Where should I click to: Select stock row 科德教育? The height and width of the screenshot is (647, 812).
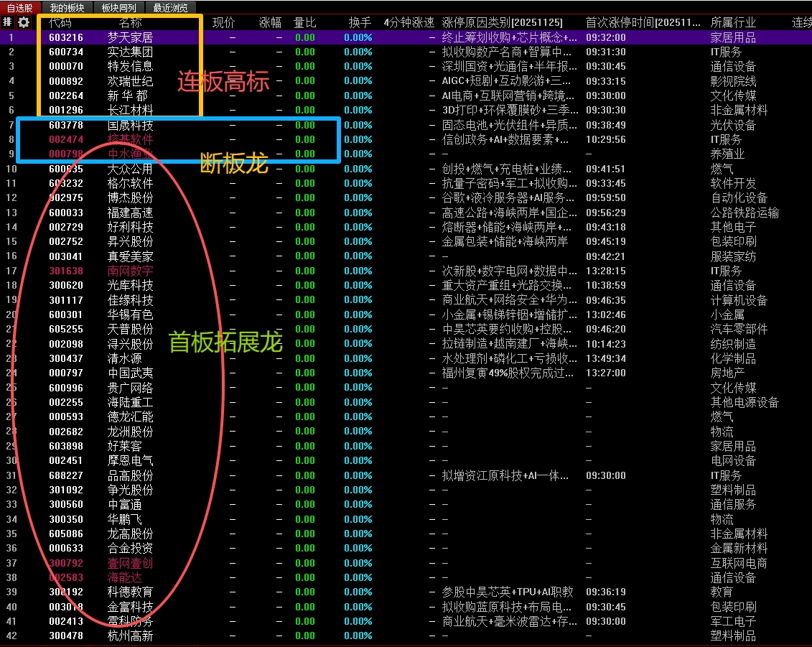tap(406, 592)
